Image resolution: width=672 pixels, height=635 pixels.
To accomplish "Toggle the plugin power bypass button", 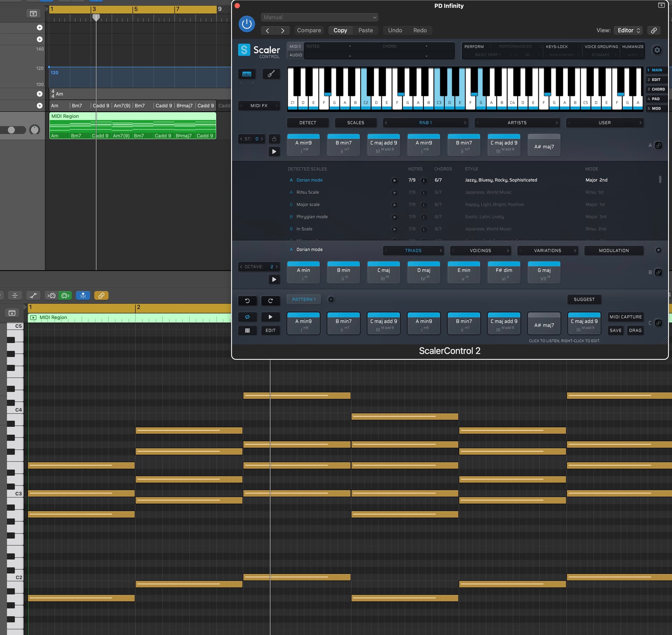I will click(x=247, y=24).
